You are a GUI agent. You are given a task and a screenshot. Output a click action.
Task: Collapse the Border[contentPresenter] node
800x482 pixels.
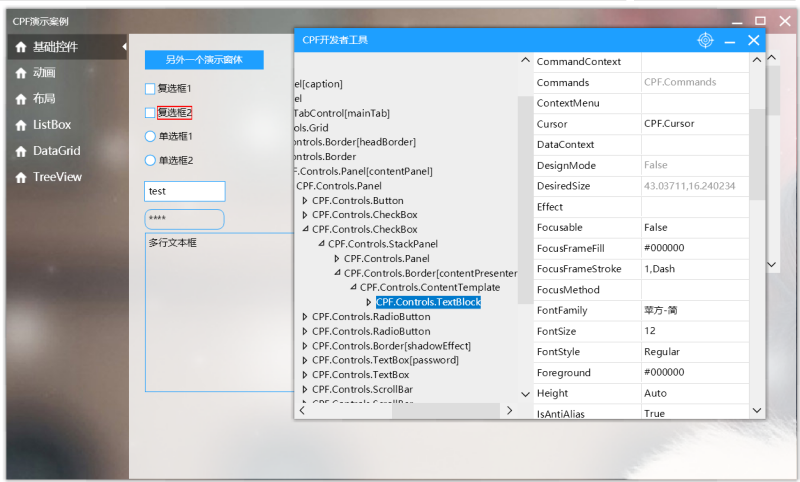[x=337, y=273]
